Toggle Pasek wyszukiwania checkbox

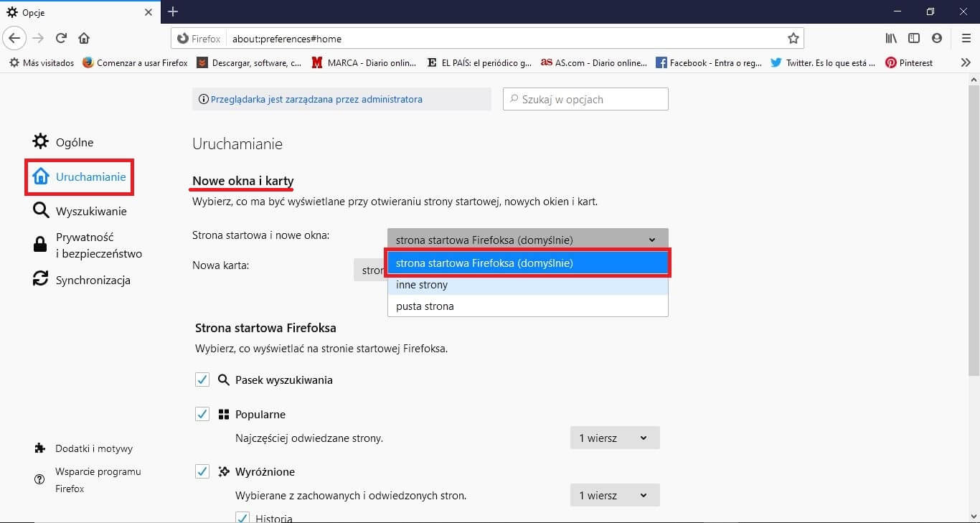pos(202,380)
